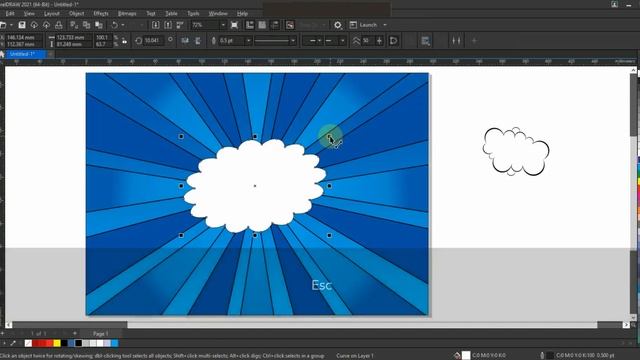Image resolution: width=640 pixels, height=360 pixels.
Task: Open the Open-file dropdown arrow
Action: [11, 25]
